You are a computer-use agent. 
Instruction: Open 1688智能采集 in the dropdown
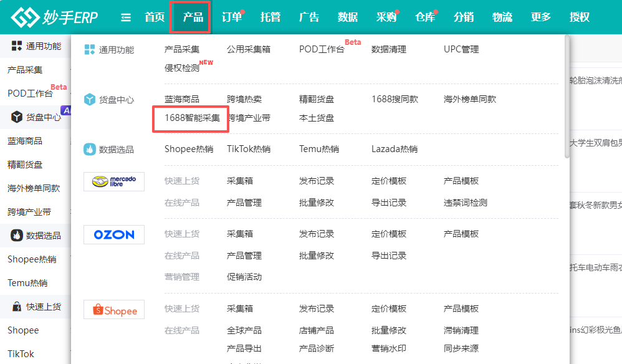pos(192,118)
